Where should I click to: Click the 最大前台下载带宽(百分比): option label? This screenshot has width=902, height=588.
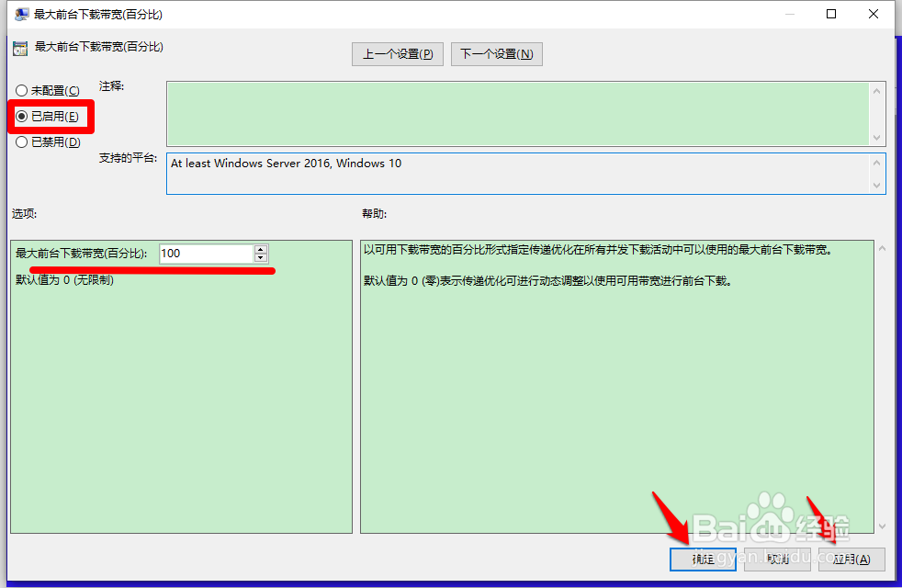[81, 254]
